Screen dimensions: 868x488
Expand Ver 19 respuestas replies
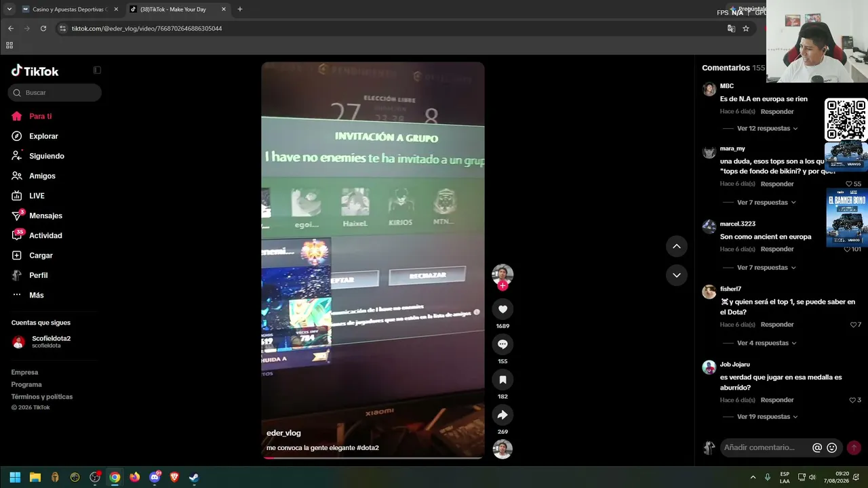pos(767,417)
